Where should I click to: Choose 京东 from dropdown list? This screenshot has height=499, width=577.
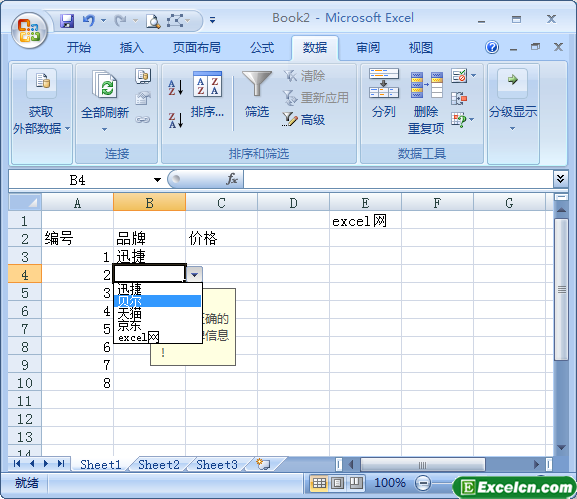[x=157, y=325]
